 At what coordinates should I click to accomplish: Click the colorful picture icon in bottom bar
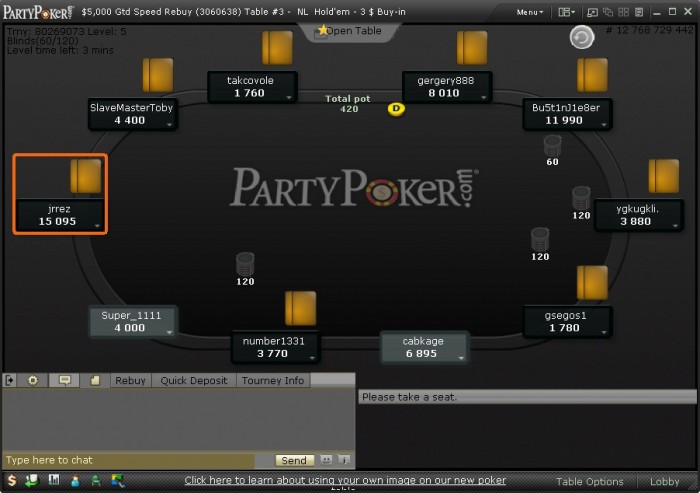118,481
